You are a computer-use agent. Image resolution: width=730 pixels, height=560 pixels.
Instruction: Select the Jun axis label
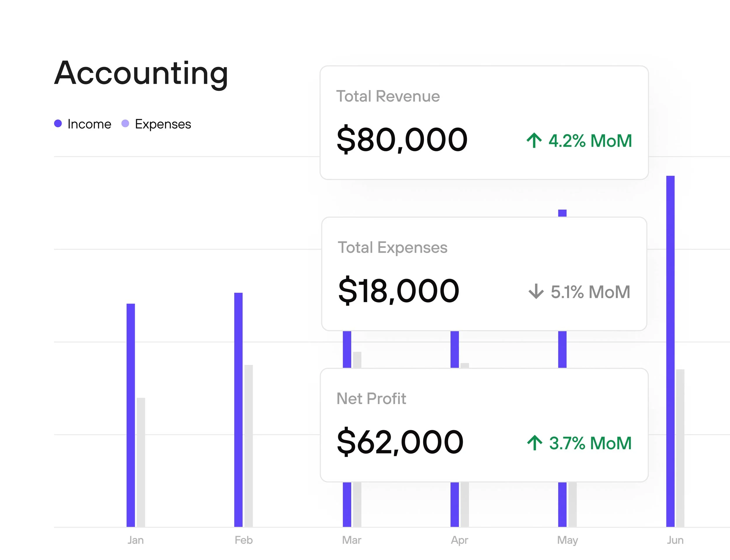(x=675, y=540)
